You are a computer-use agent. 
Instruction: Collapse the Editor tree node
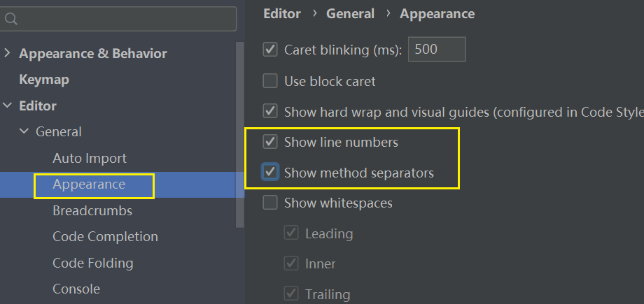pyautogui.click(x=7, y=106)
